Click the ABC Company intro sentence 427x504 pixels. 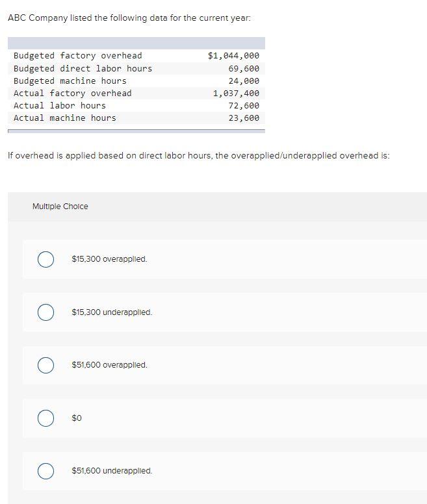[x=129, y=18]
